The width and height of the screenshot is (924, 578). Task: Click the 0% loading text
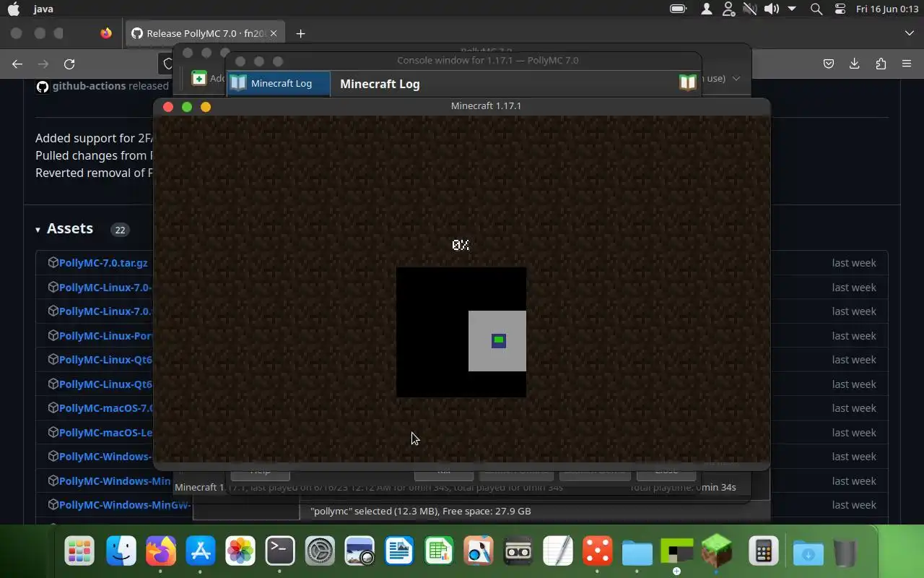(x=461, y=245)
